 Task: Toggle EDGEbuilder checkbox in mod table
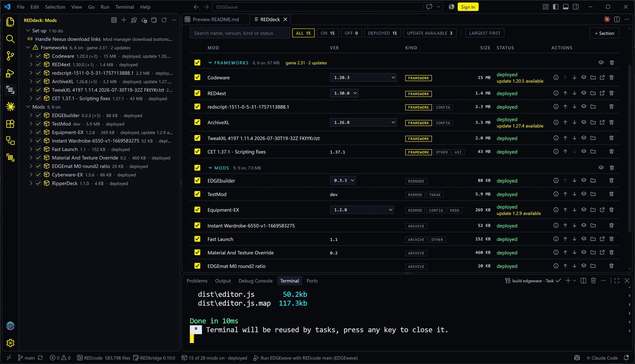(197, 181)
